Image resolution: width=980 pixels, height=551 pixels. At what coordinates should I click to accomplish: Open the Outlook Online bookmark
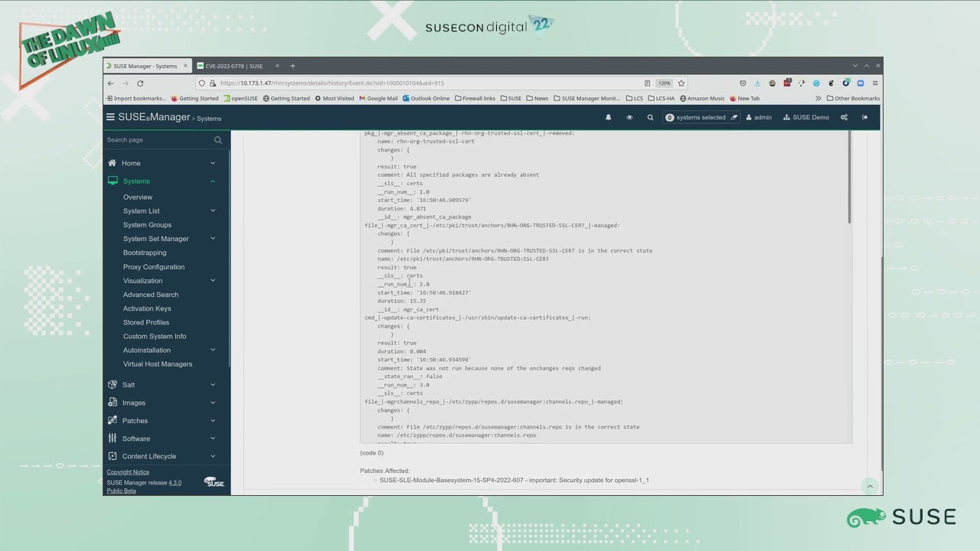426,98
